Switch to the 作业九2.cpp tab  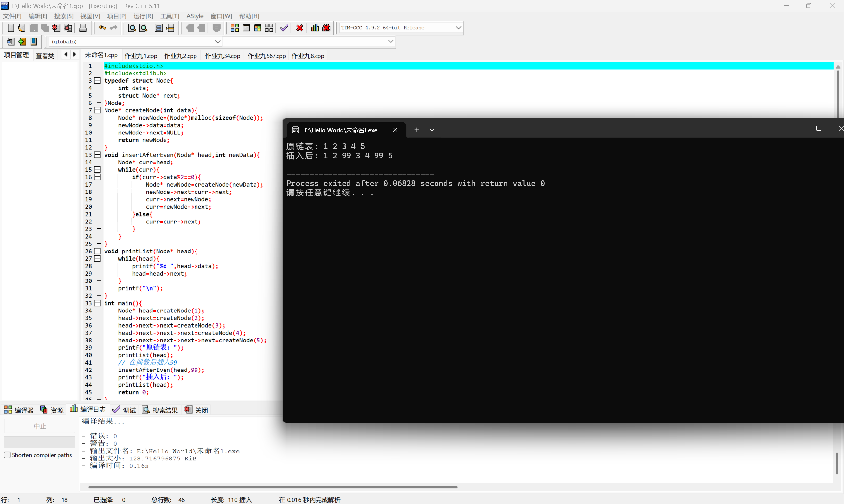click(180, 56)
